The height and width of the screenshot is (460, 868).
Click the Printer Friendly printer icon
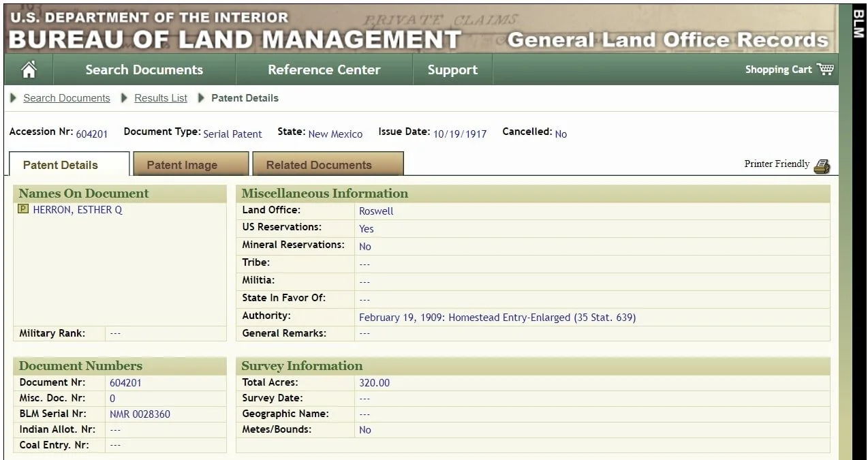click(822, 166)
